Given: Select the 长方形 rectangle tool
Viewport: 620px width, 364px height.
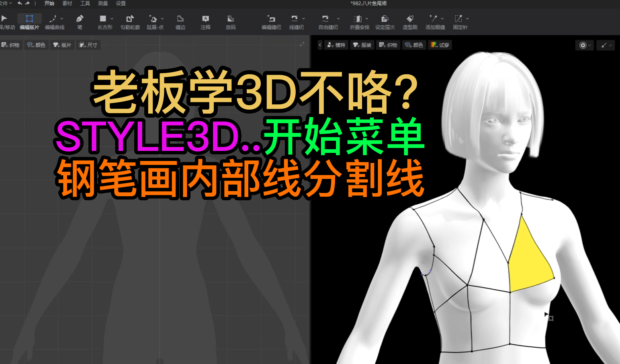Looking at the screenshot, I should pyautogui.click(x=104, y=22).
